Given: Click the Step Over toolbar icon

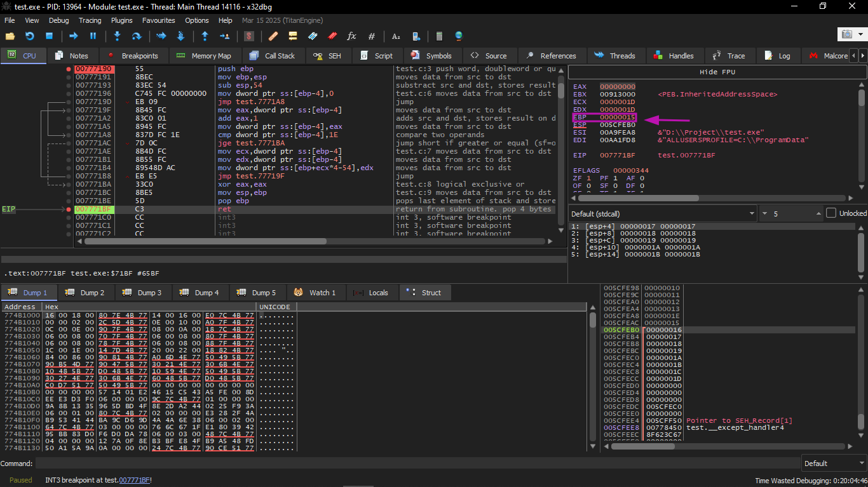Looking at the screenshot, I should (136, 36).
